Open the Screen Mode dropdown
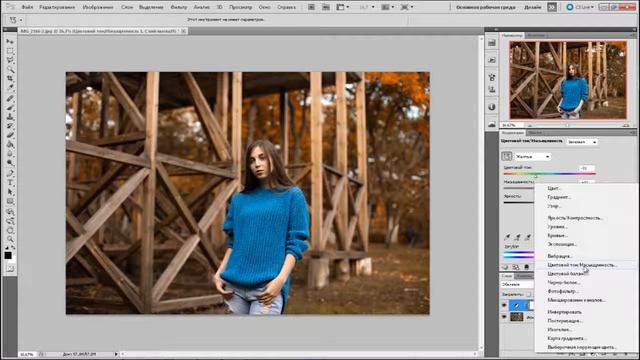The width and height of the screenshot is (640, 360). pos(406,7)
